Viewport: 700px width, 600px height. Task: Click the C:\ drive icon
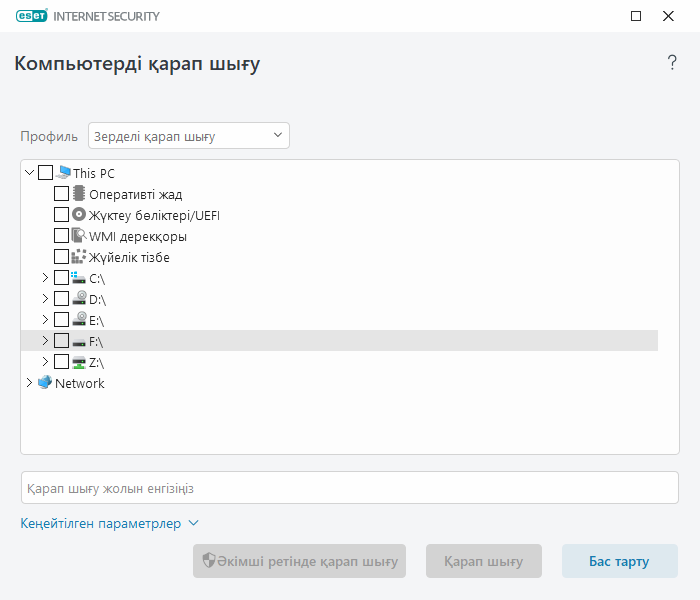pos(79,278)
